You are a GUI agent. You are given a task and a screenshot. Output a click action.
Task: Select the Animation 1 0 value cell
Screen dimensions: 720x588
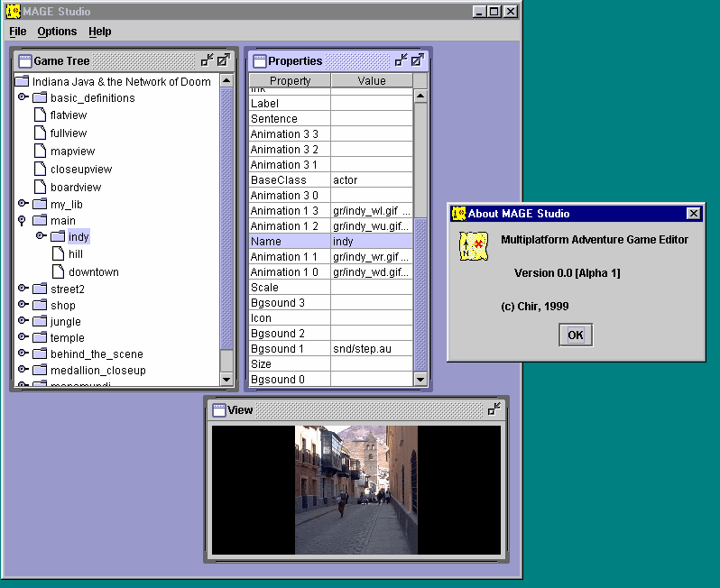point(372,272)
